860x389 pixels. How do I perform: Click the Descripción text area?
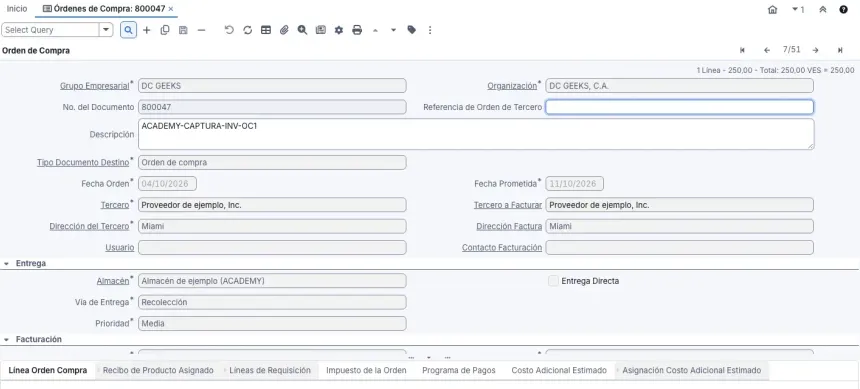tap(476, 134)
